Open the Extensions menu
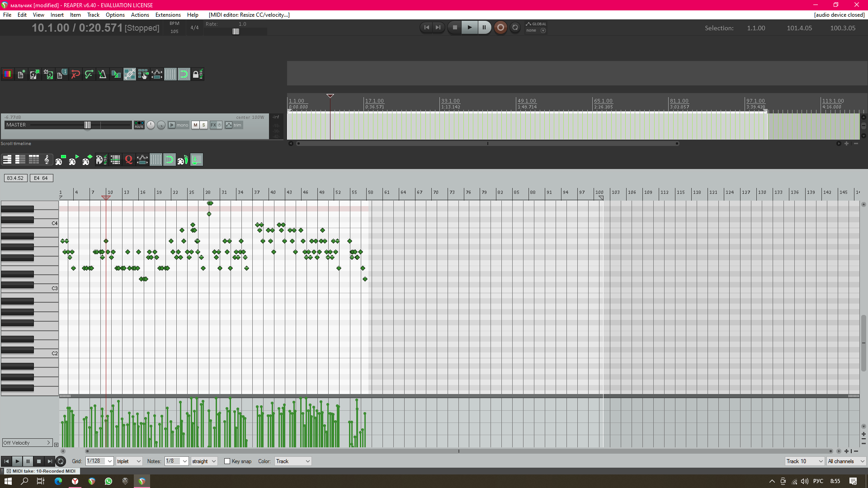Image resolution: width=868 pixels, height=488 pixels. point(168,15)
